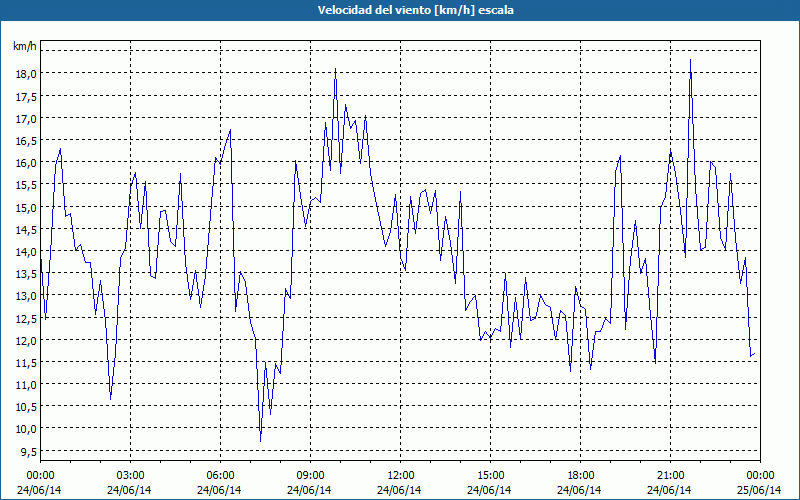The width and height of the screenshot is (800, 500).
Task: Select the 06:00 time label
Action: point(220,476)
